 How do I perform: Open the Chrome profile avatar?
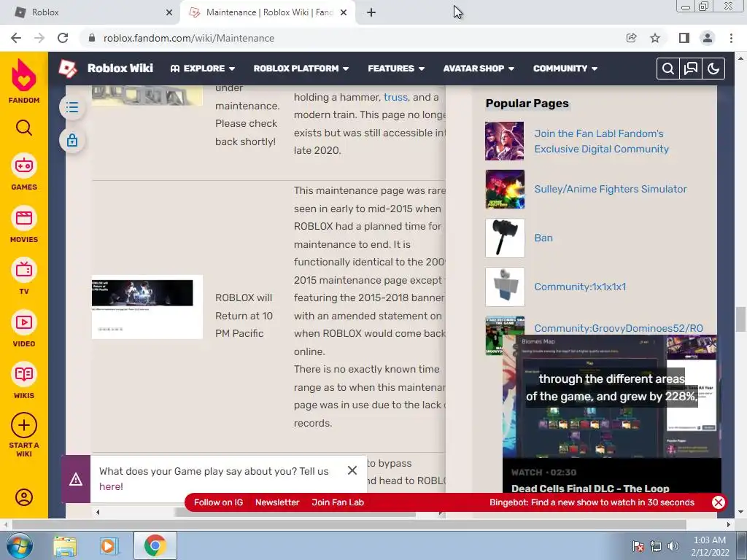coord(708,38)
